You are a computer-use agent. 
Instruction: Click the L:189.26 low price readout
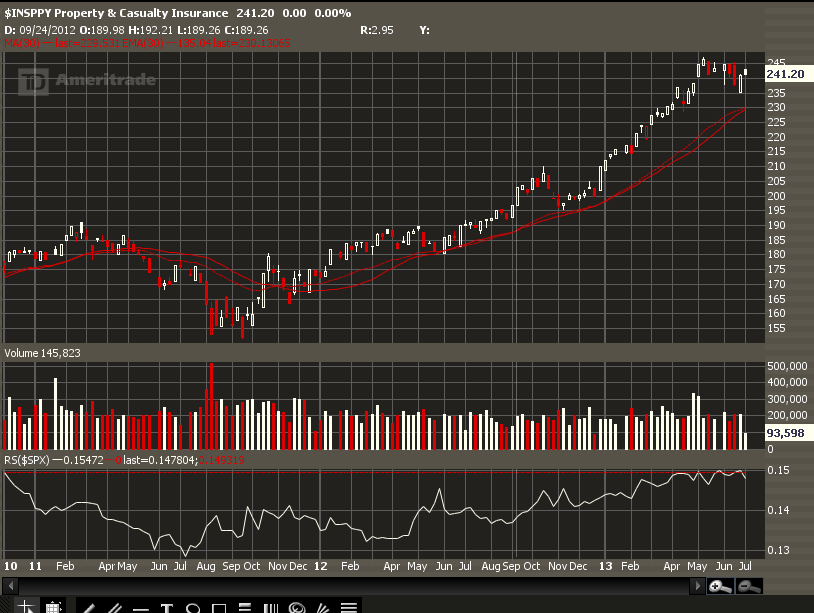tap(197, 30)
